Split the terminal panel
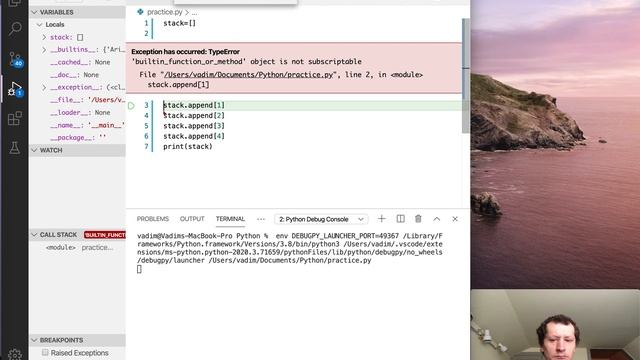The width and height of the screenshot is (640, 360). pyautogui.click(x=400, y=219)
